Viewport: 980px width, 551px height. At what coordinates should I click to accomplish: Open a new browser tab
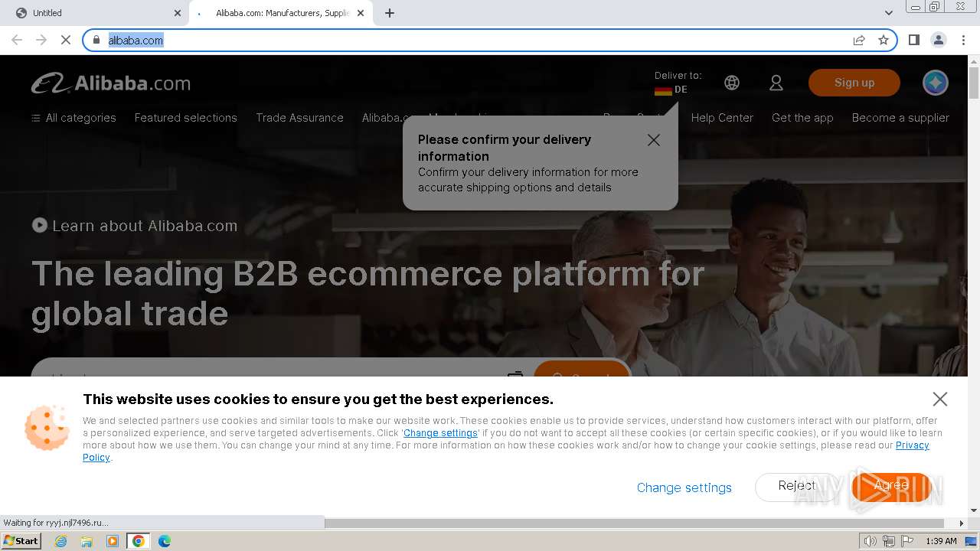[390, 13]
